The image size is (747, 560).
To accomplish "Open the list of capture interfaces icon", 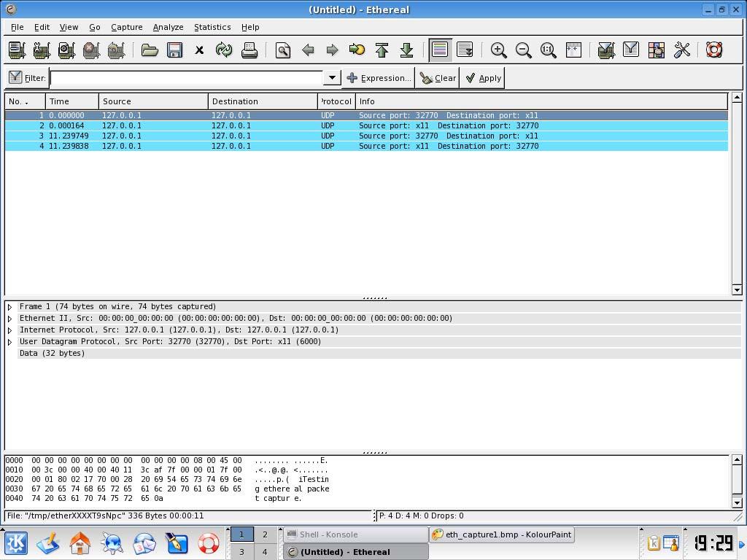I will click(17, 50).
